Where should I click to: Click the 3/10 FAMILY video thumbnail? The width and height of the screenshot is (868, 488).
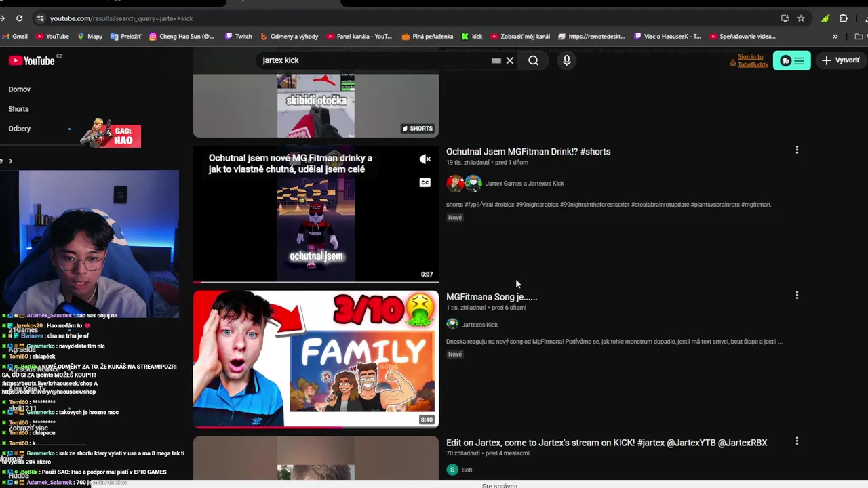coord(316,359)
